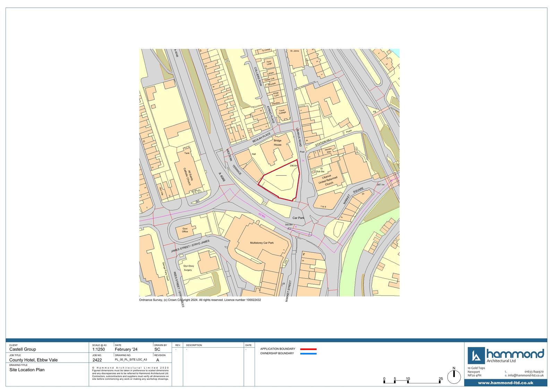The width and height of the screenshot is (555, 392).
Task: Click the north arrow compass symbol
Action: (x=453, y=376)
